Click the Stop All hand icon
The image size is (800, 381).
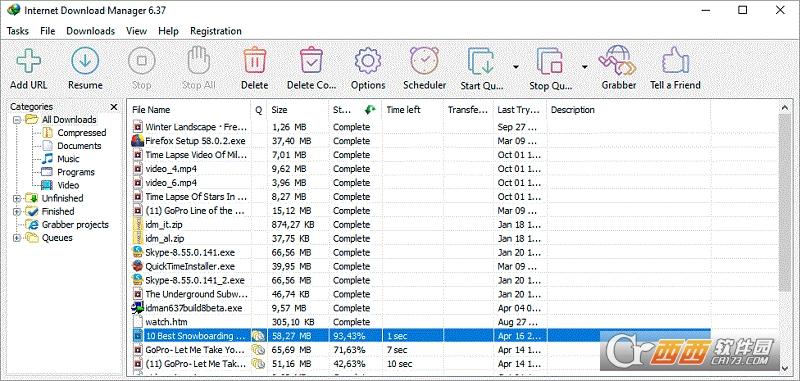coord(198,61)
